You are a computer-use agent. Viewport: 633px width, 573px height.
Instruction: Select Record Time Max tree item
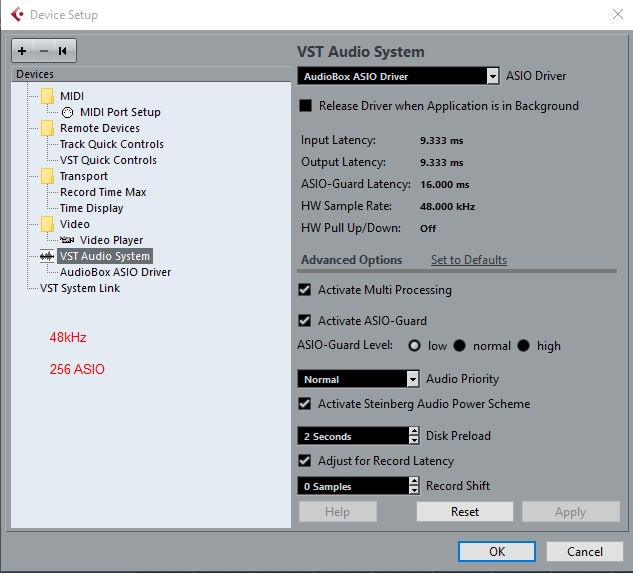[x=103, y=192]
